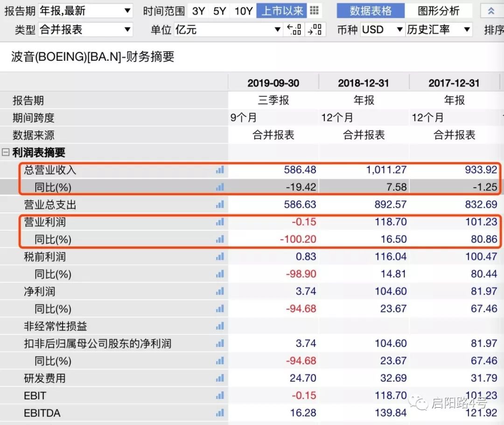Open the chart icon for 总营业收入 row
The image size is (504, 425).
pos(220,170)
